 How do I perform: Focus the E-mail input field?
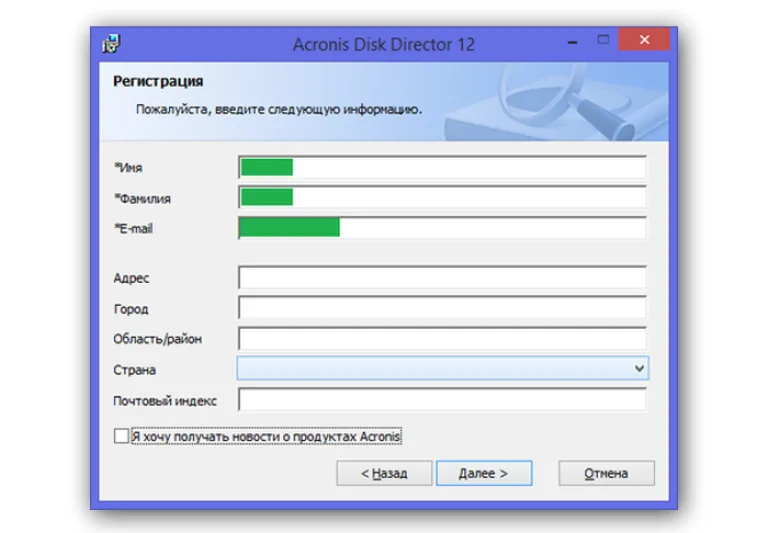click(x=442, y=228)
